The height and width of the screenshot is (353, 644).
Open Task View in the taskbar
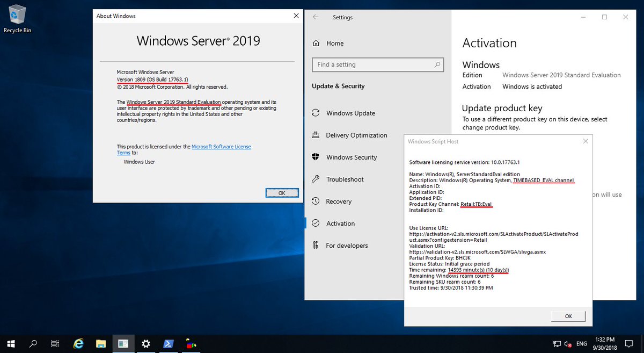(x=55, y=343)
